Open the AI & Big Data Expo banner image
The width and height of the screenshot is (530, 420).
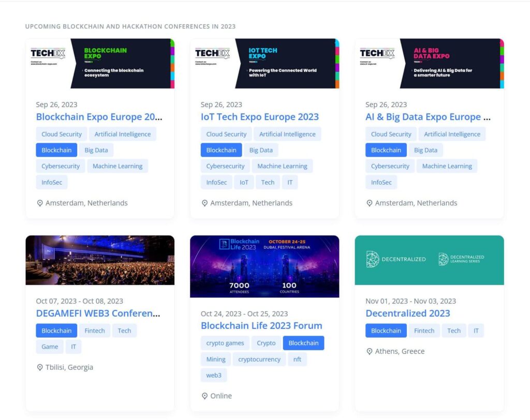[429, 64]
